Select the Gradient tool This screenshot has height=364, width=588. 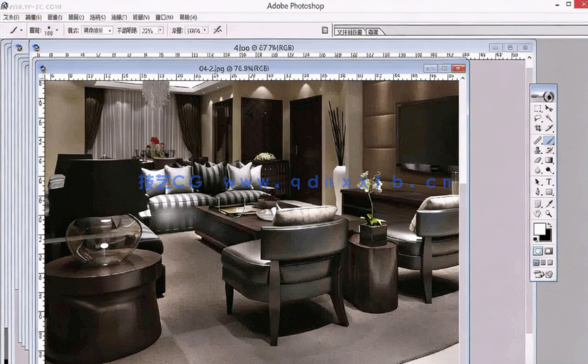click(549, 160)
